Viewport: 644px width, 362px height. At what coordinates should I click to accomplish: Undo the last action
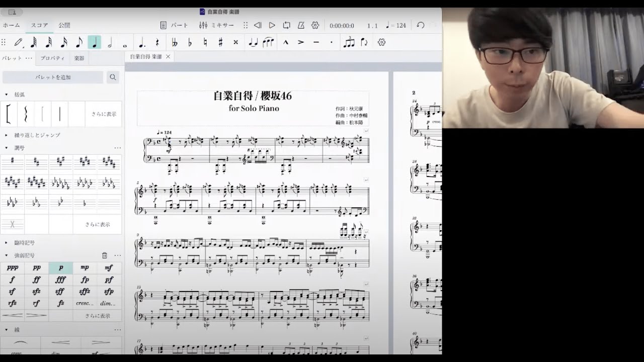[421, 25]
